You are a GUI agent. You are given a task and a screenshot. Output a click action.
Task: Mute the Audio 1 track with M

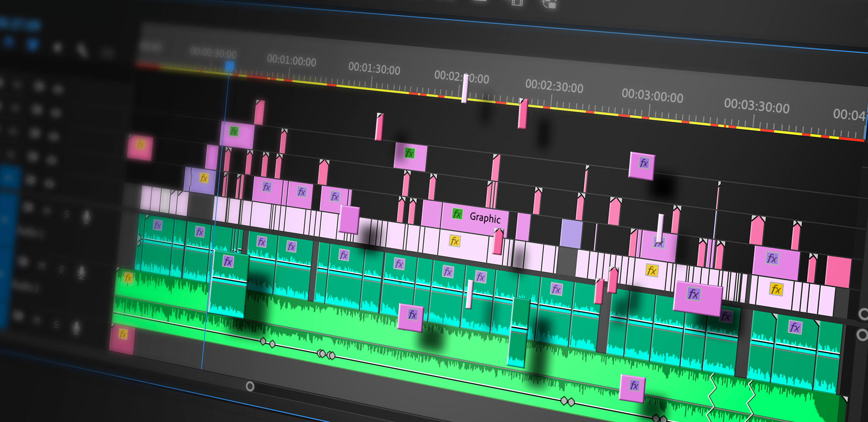click(x=47, y=212)
